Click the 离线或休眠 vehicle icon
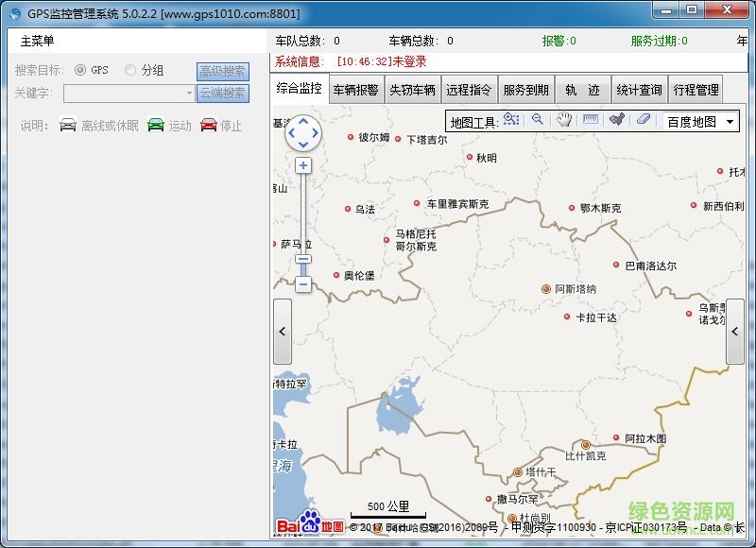 click(x=66, y=126)
